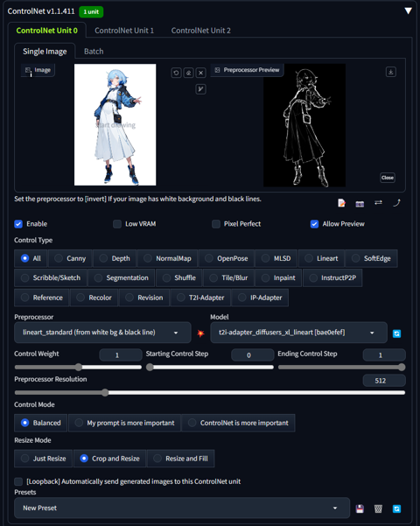Refresh the presets list

pyautogui.click(x=396, y=508)
